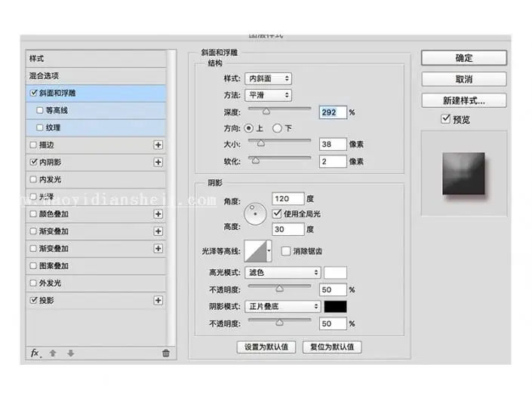Toggle the 使用全局光 checkbox
Screen dimensions: 532x398
277,213
